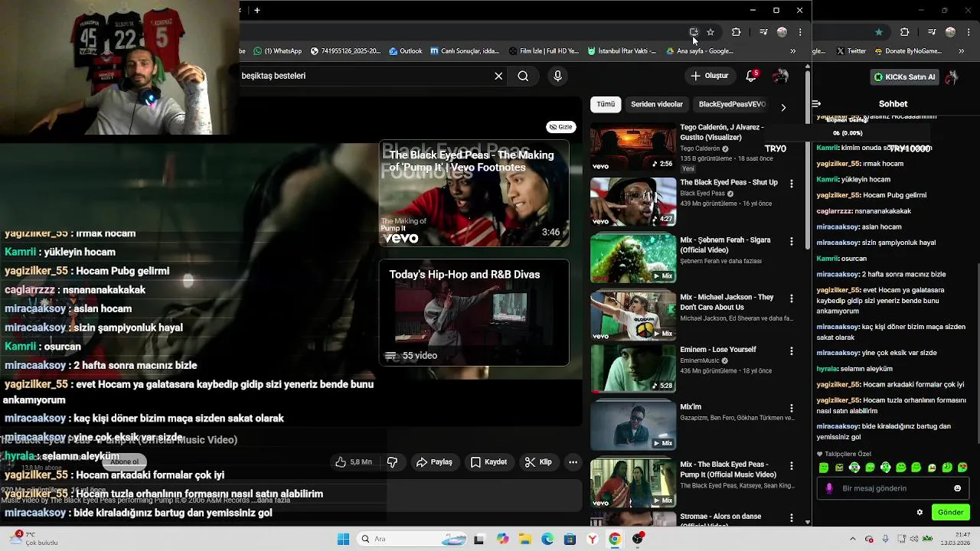This screenshot has width=980, height=551.
Task: Click the Abone ol subscribe button
Action: (125, 461)
